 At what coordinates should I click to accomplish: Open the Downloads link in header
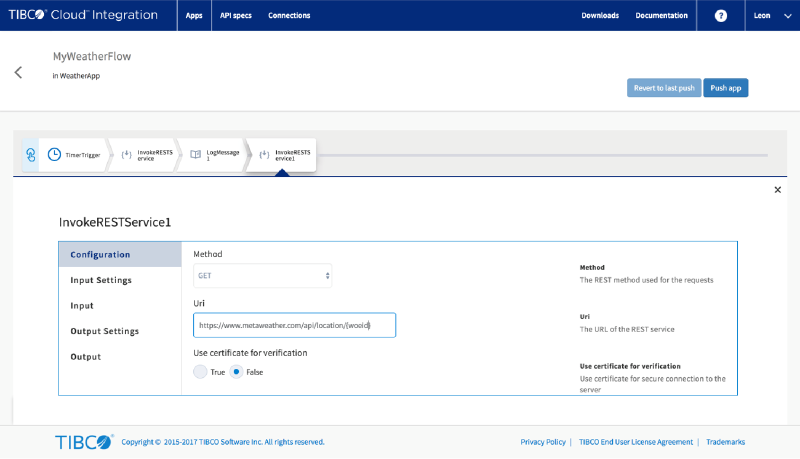[600, 15]
